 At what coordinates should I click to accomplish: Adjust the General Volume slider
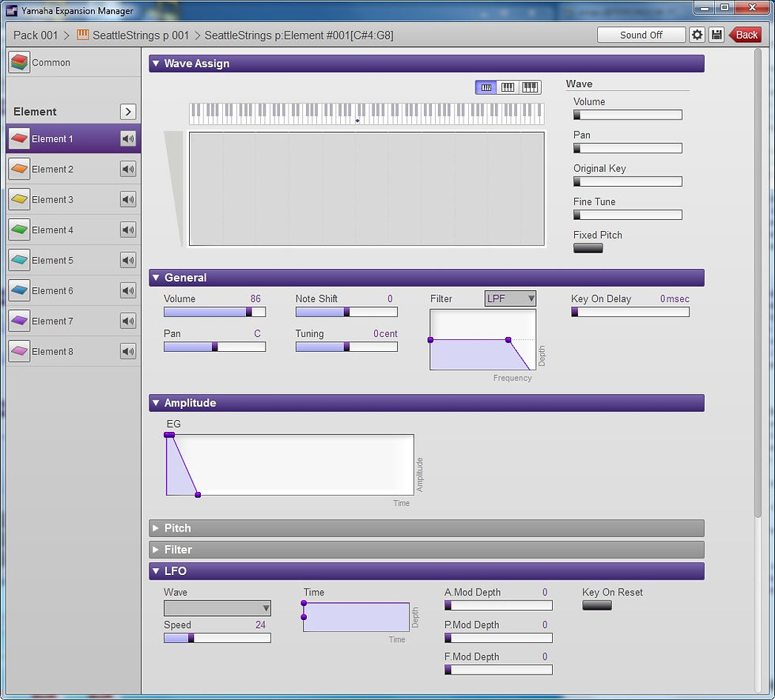tap(214, 312)
